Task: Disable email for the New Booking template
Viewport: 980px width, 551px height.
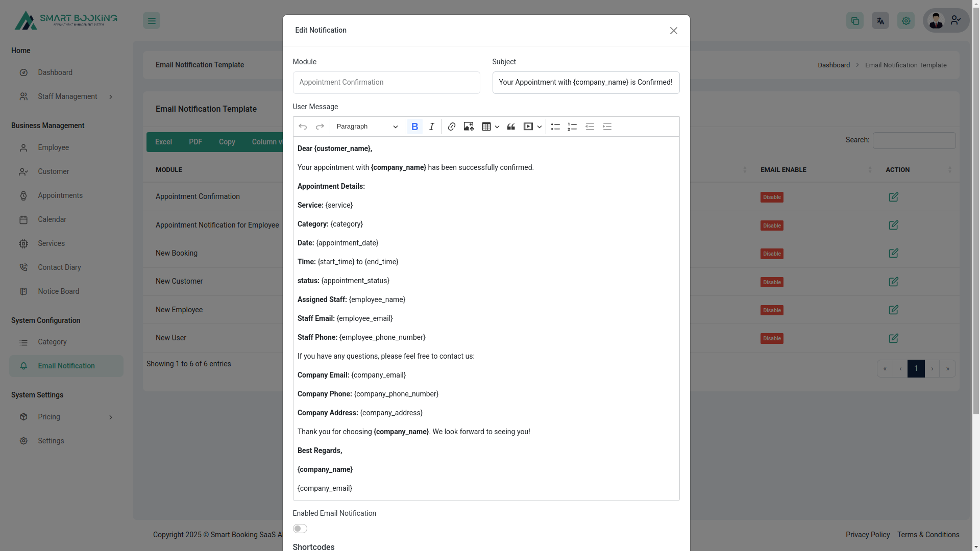Action: coord(771,254)
